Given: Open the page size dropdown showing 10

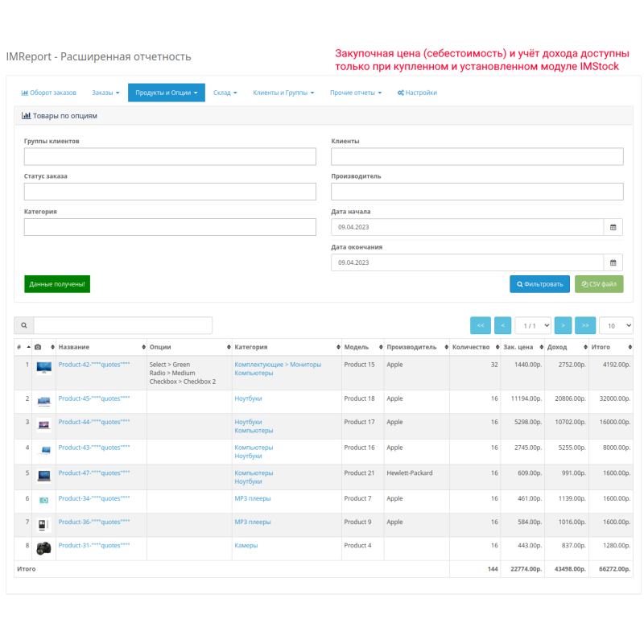Looking at the screenshot, I should (x=616, y=325).
